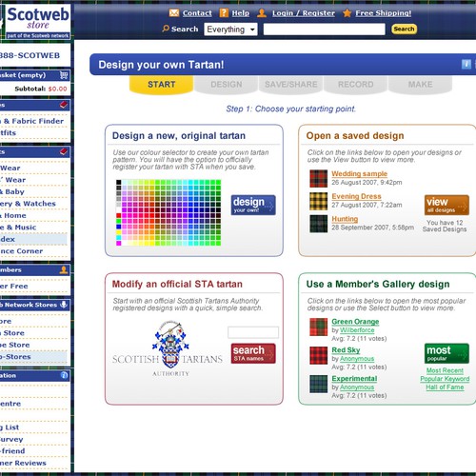The width and height of the screenshot is (476, 476).
Task: Open the Green Orange gallery design
Action: [355, 322]
